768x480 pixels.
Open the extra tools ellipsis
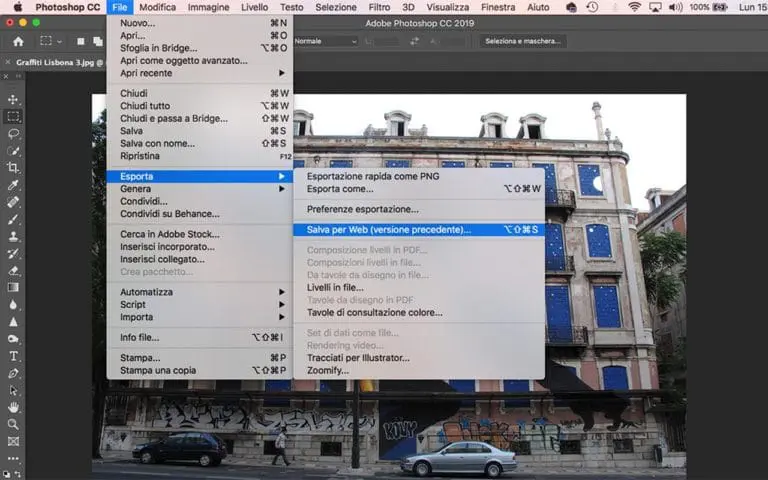13,458
